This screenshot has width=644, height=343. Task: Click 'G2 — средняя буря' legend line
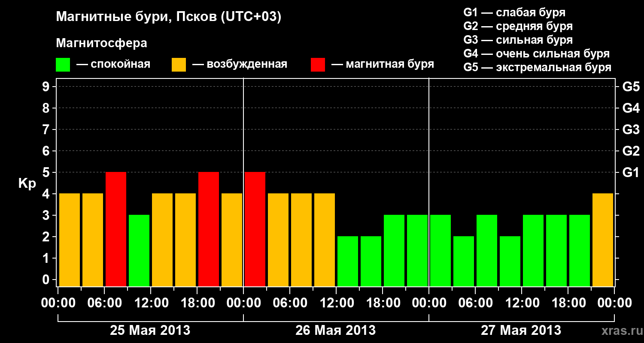518,26
